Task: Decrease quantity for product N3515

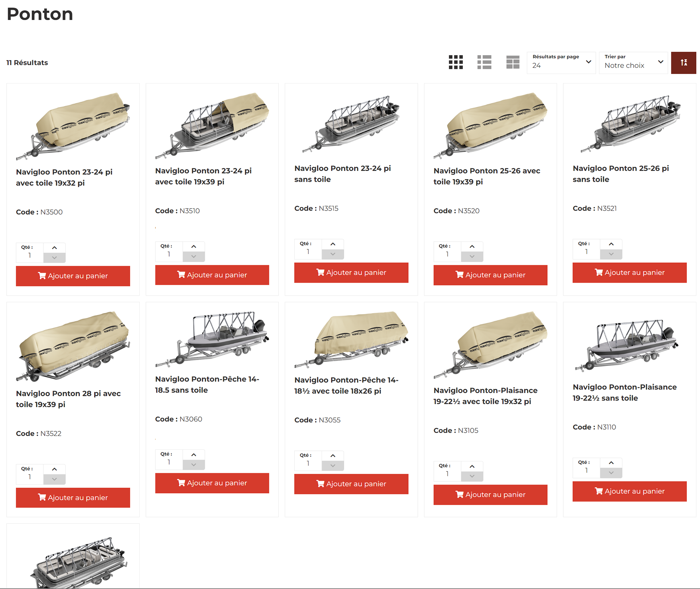Action: (333, 254)
